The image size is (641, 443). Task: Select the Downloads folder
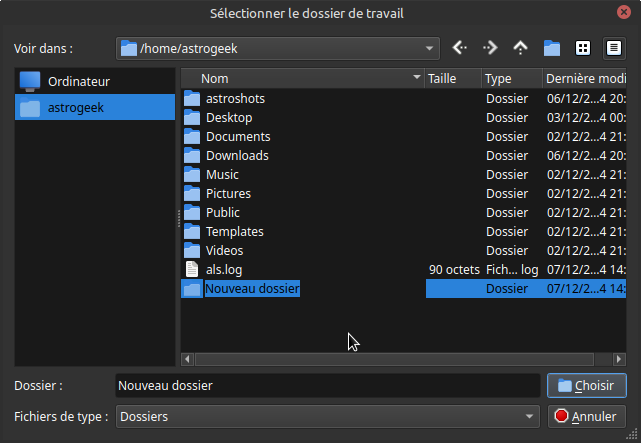tap(237, 155)
